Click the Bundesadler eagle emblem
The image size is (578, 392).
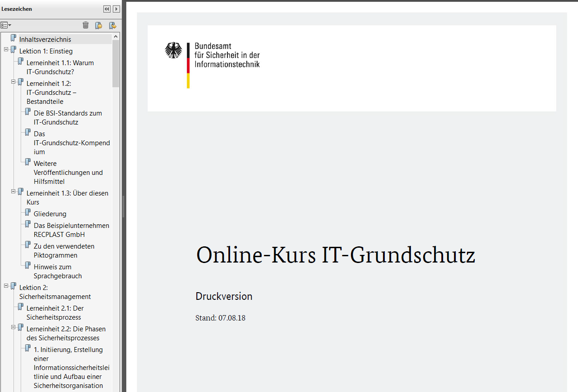174,50
